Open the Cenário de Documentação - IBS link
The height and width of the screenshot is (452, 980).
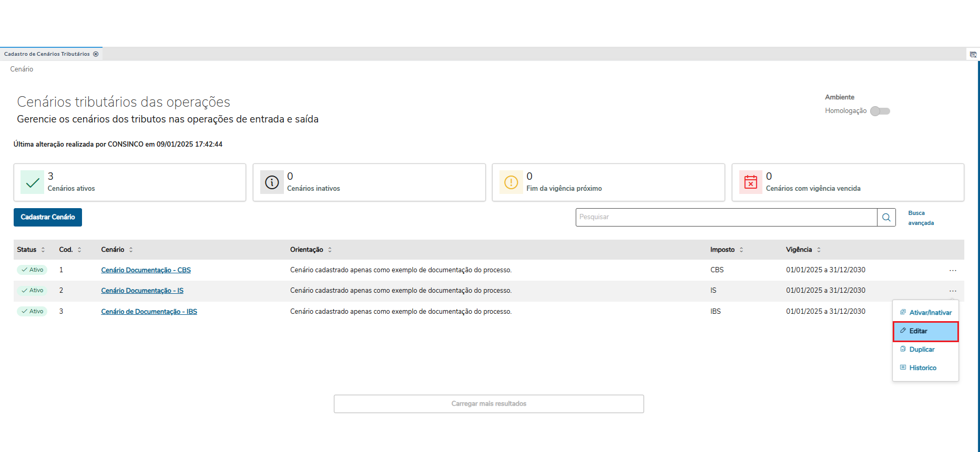(x=149, y=312)
